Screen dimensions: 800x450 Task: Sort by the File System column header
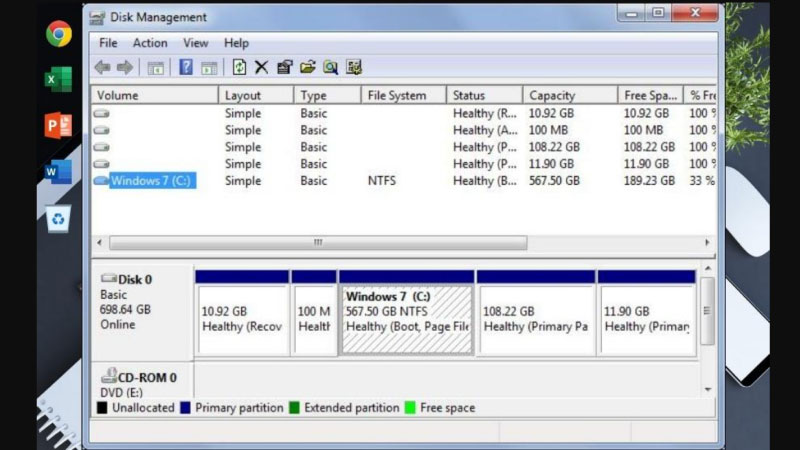tap(404, 95)
